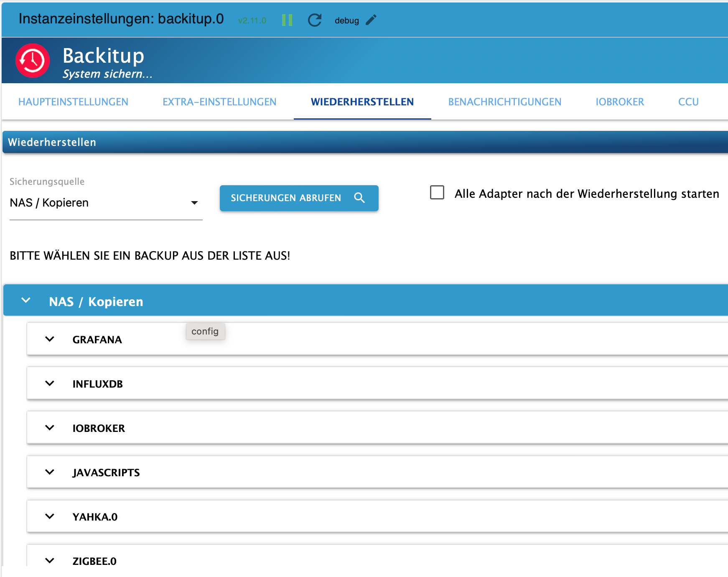Switch to Haupteinstellungen tab
728x577 pixels.
[x=73, y=102]
